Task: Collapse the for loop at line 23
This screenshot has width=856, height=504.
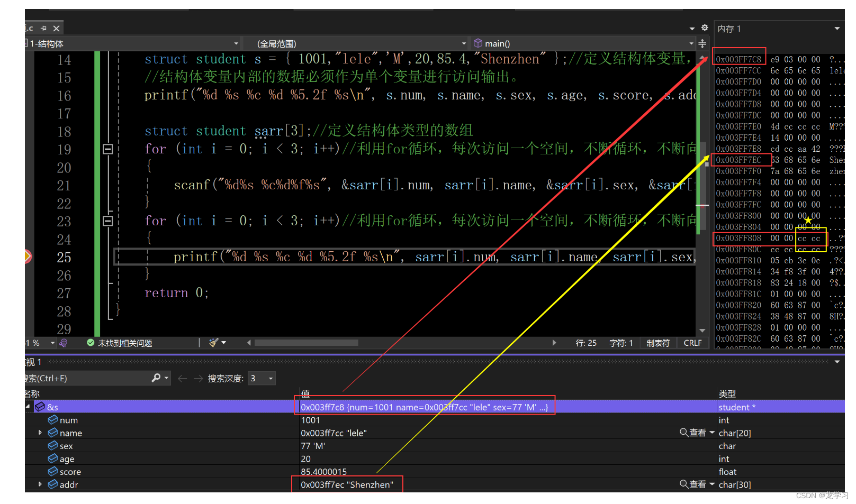Action: coord(107,221)
